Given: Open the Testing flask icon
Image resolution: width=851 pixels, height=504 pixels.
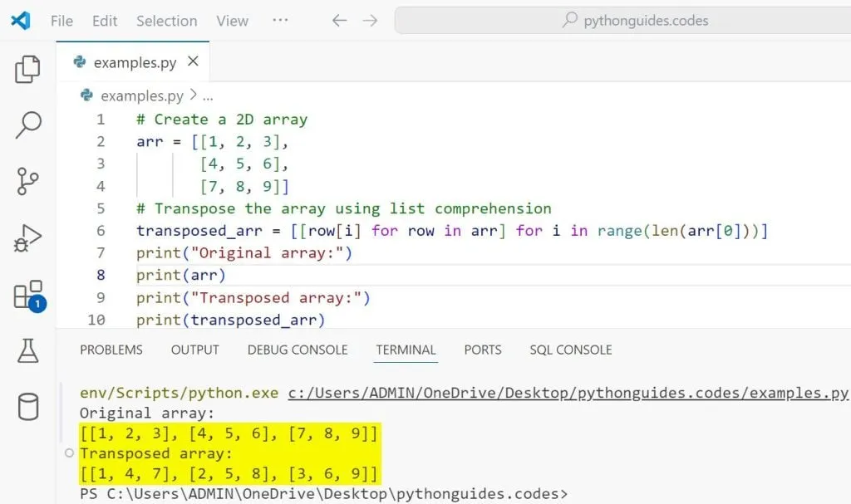Looking at the screenshot, I should [27, 351].
